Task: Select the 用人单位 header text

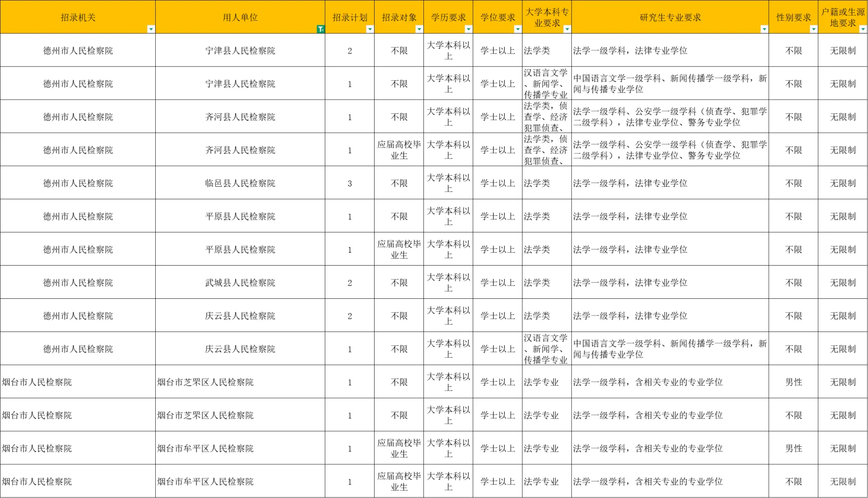Action: click(240, 18)
